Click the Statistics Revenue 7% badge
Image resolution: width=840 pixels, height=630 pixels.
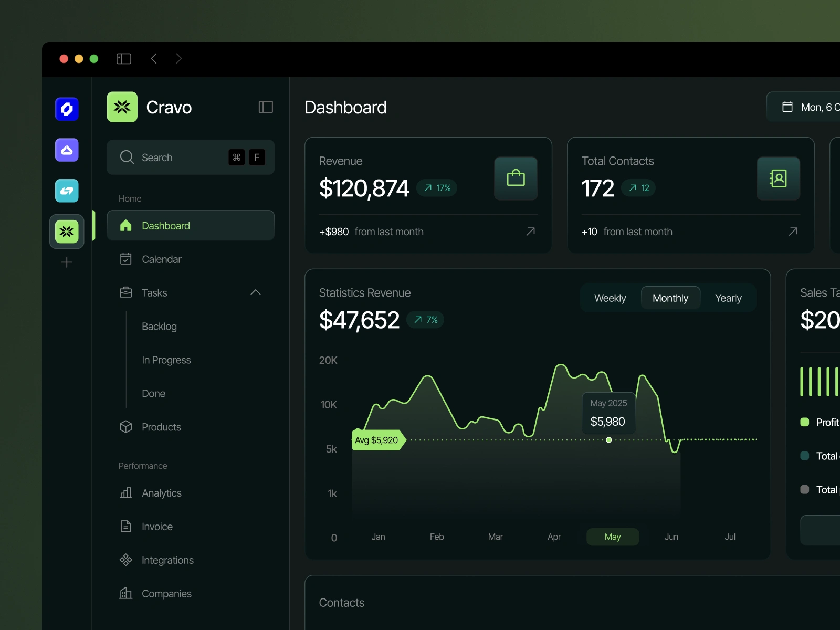click(x=425, y=320)
